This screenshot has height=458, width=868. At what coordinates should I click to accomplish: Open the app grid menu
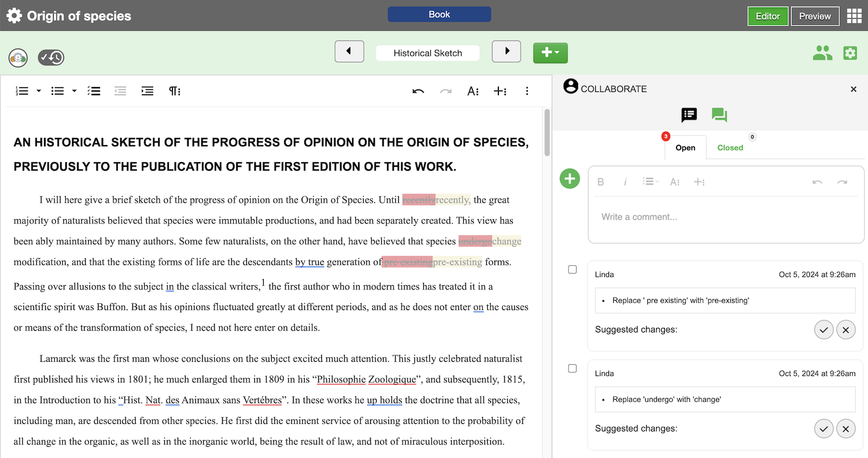(854, 16)
